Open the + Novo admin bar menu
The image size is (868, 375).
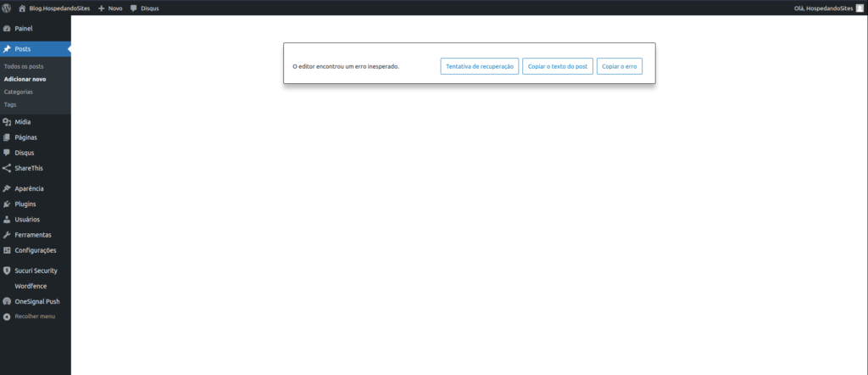pyautogui.click(x=110, y=8)
